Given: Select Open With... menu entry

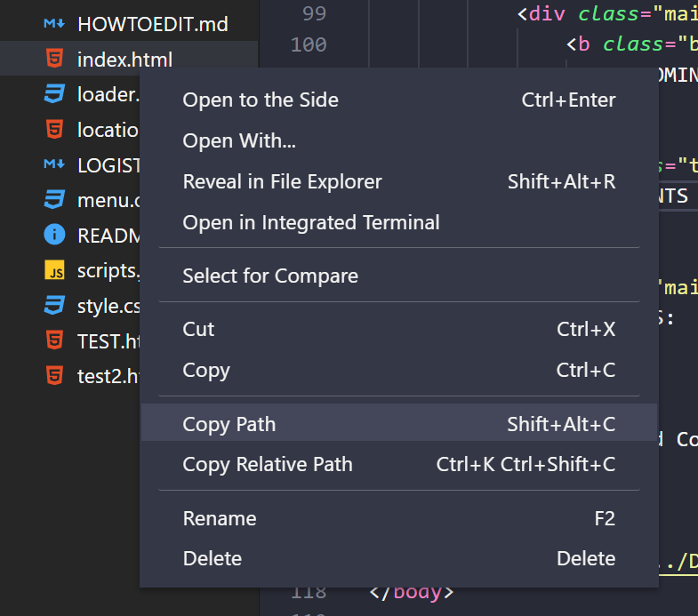Looking at the screenshot, I should click(x=399, y=140).
